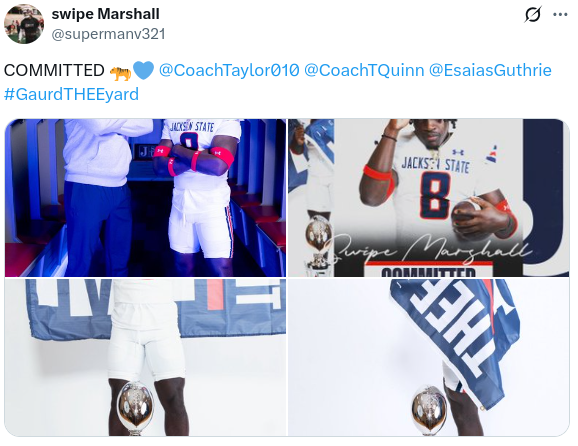Click the Swipe Marshall signature on graphic
This screenshot has width=578, height=446.
click(428, 249)
